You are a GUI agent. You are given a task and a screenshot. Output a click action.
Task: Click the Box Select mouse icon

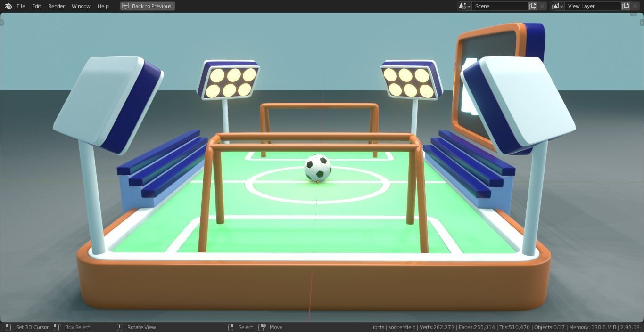[57, 327]
